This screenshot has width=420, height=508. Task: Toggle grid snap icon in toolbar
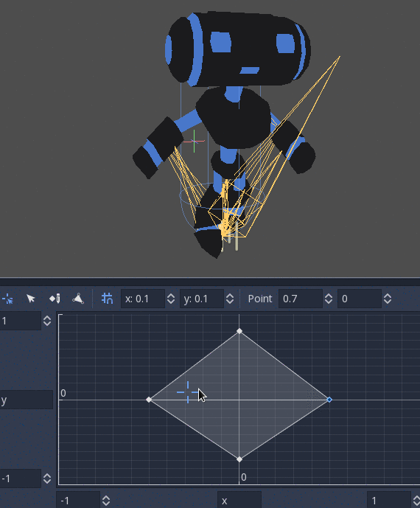coord(107,299)
